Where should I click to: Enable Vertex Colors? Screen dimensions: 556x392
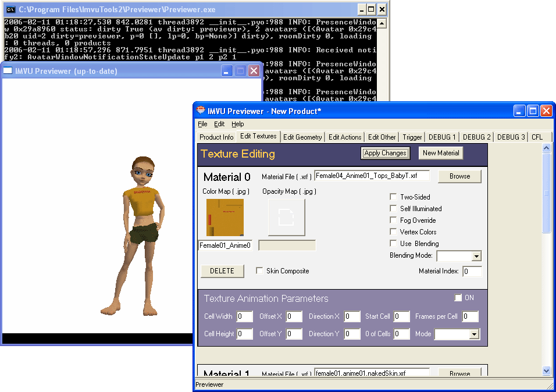point(393,232)
